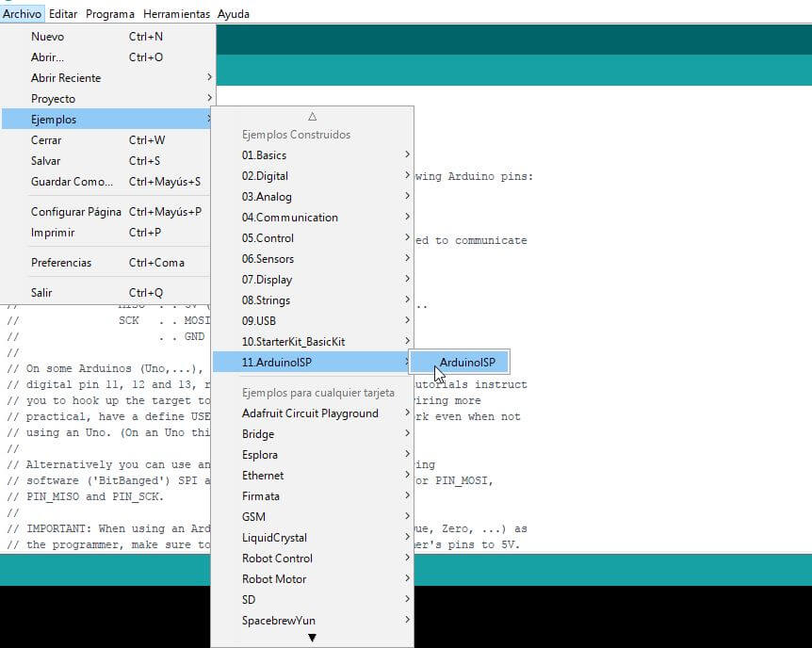Expand the 06.Sensors examples
812x648 pixels.
point(312,259)
